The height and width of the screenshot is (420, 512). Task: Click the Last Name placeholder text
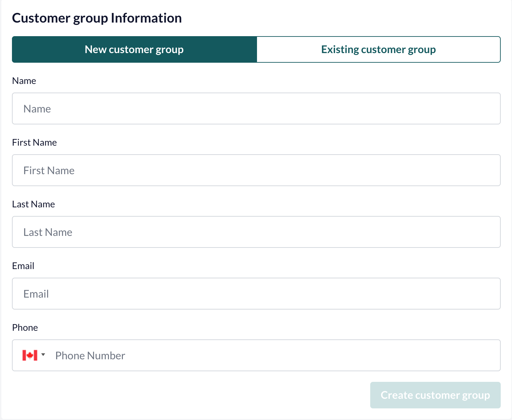click(x=48, y=232)
